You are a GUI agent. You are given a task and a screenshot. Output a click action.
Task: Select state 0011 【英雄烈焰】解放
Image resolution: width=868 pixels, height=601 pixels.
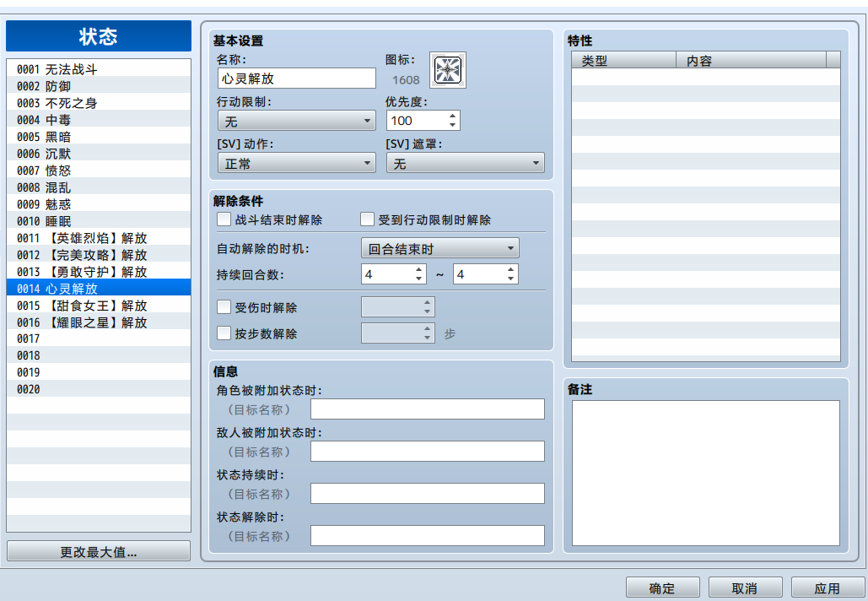(99, 238)
